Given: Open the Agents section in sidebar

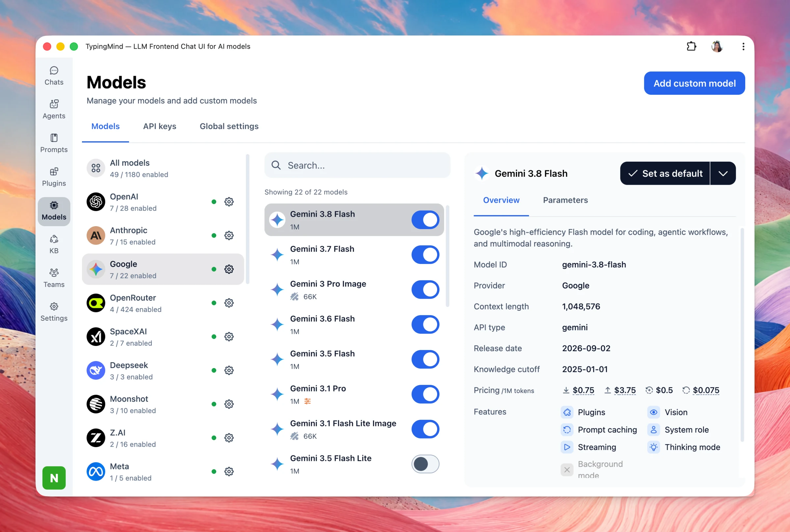Looking at the screenshot, I should tap(54, 110).
